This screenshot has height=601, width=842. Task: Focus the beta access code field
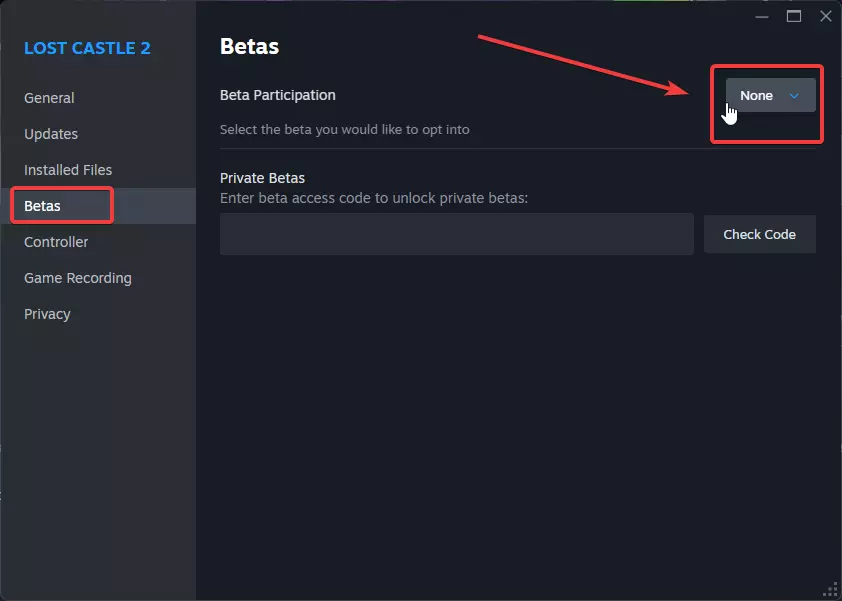(456, 234)
